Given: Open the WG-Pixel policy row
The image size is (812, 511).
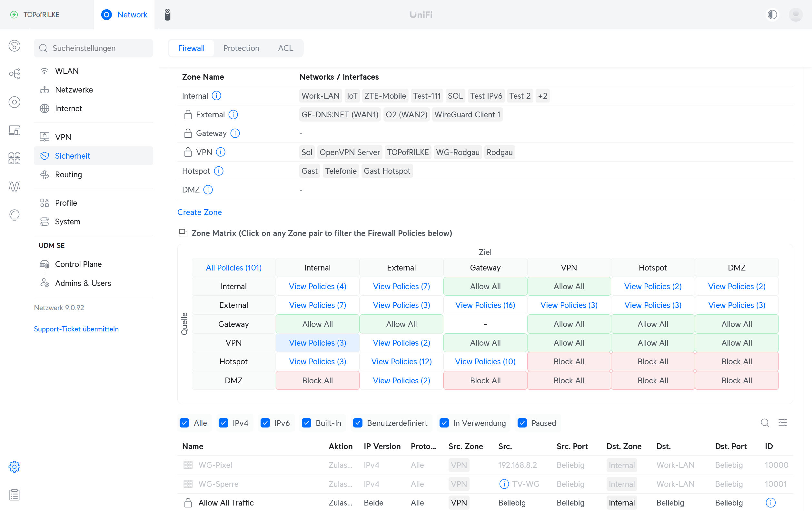Looking at the screenshot, I should (x=485, y=465).
